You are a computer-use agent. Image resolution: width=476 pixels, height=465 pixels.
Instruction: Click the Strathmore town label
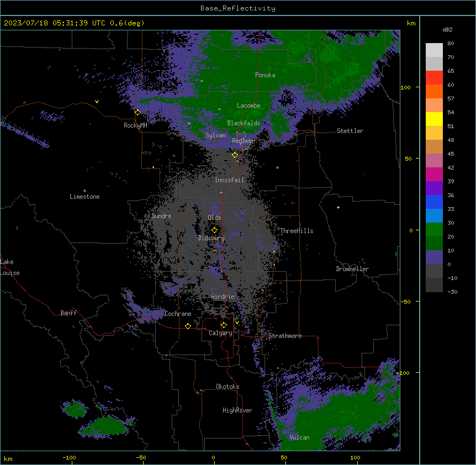click(285, 336)
